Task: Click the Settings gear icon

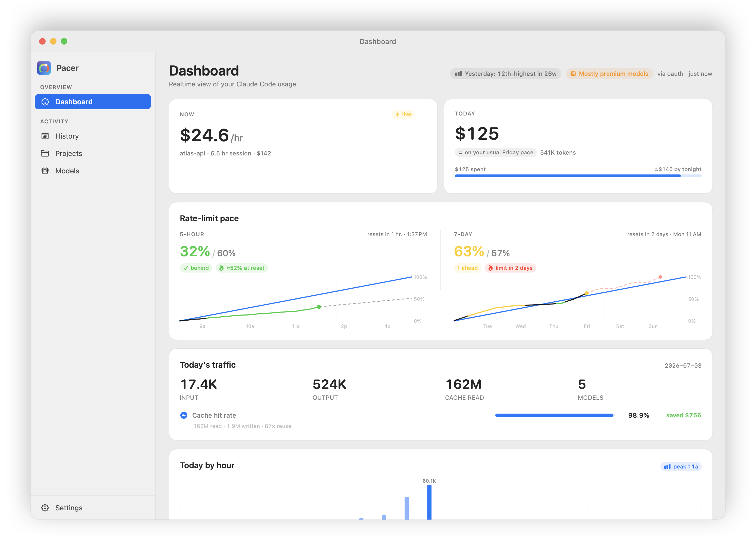Action: pos(45,508)
